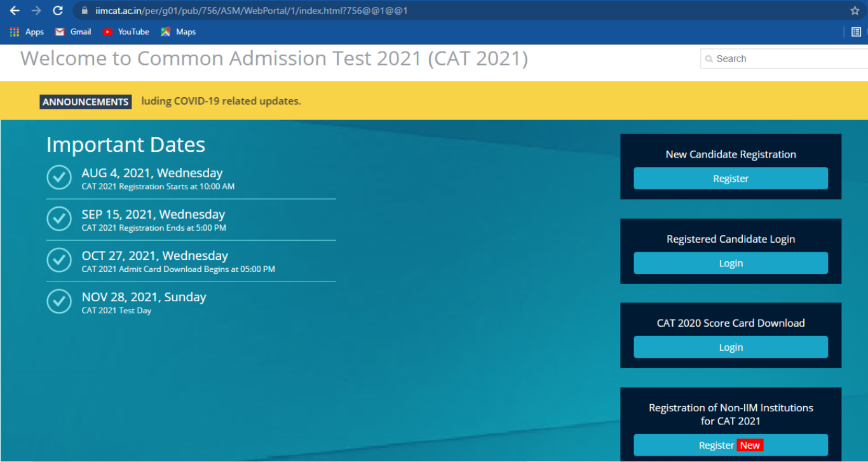This screenshot has width=868, height=462.
Task: Select the AUG 4, 2021, Wednesday date text
Action: (x=153, y=173)
